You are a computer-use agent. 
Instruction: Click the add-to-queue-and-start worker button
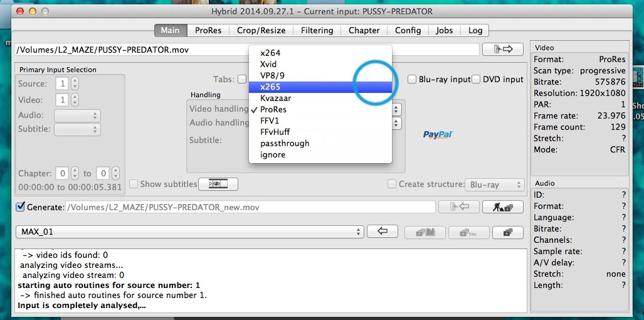pos(503,207)
